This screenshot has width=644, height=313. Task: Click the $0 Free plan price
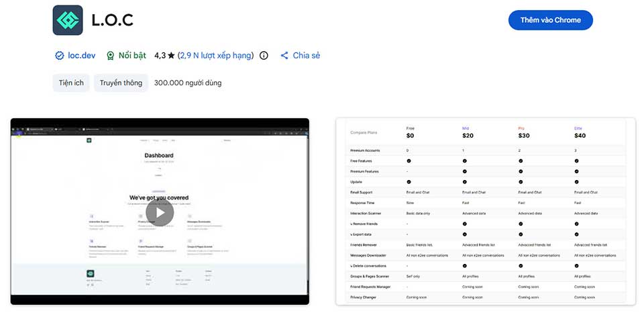(411, 136)
